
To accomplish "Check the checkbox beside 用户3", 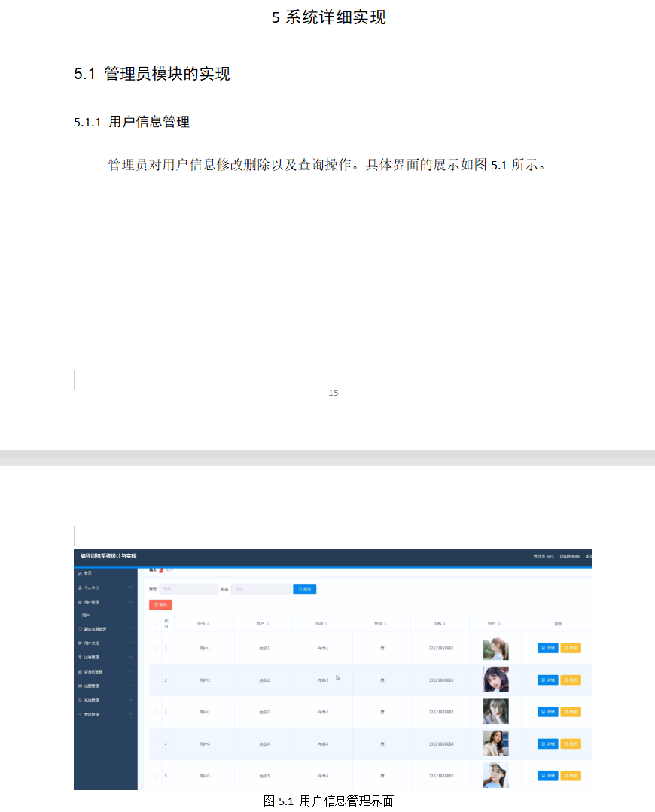I will [x=154, y=711].
